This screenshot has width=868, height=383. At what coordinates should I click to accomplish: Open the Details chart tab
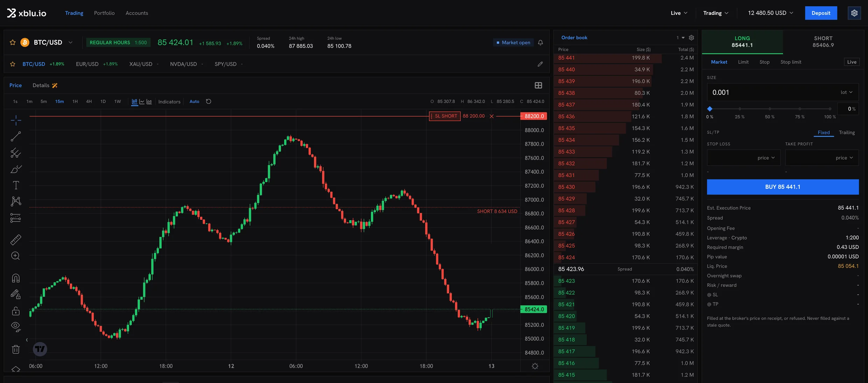(x=45, y=85)
